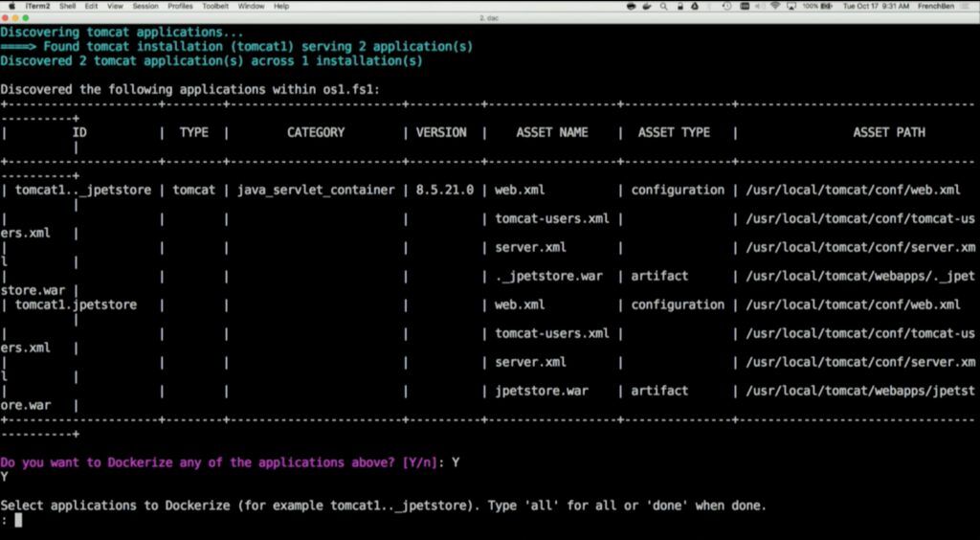This screenshot has height=540, width=980.
Task: Click the padlock icon in menu bar
Action: click(x=680, y=7)
